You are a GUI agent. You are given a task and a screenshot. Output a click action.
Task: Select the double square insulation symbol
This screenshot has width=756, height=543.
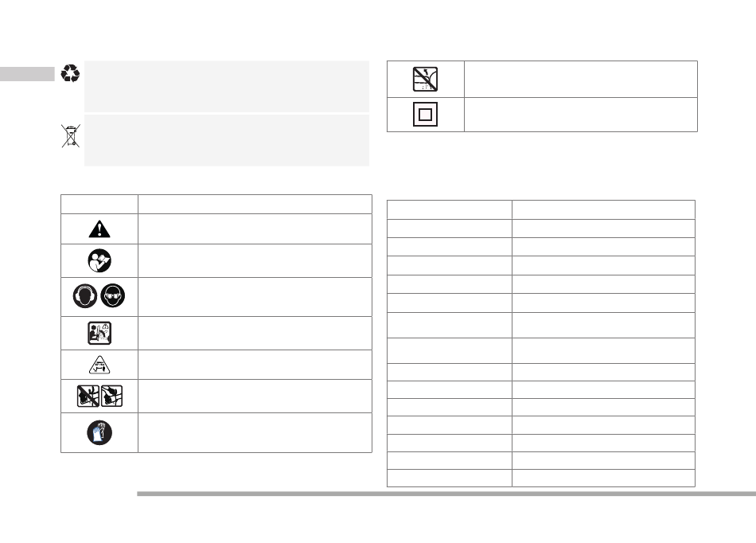425,115
